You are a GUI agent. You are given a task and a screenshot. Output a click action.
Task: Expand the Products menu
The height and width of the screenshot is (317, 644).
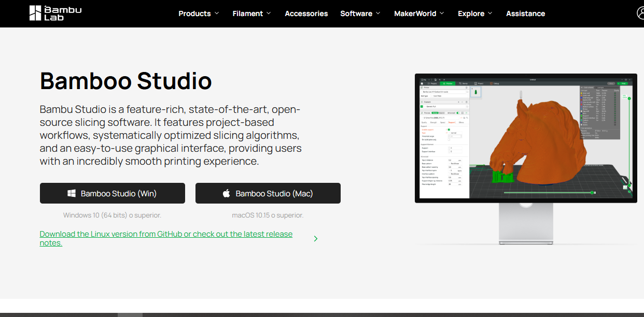[x=199, y=13]
